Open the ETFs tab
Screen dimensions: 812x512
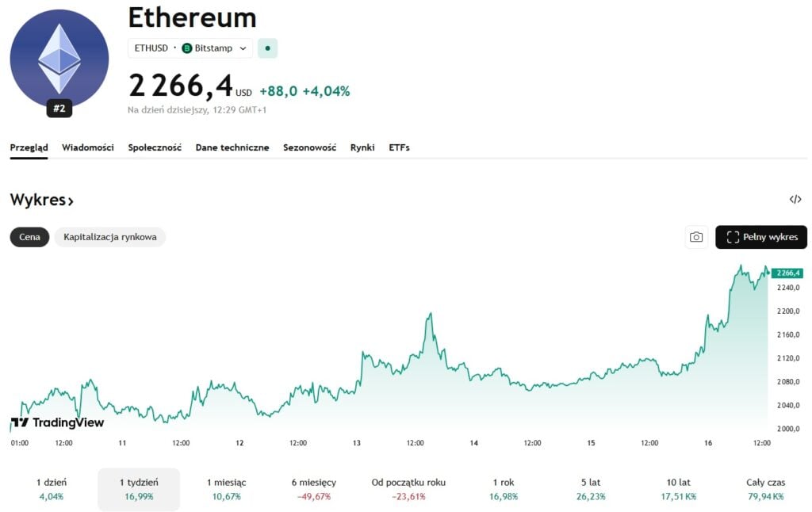(399, 147)
